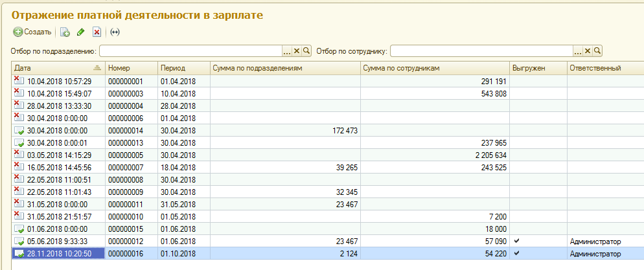Select the amount 237 965

(x=493, y=143)
